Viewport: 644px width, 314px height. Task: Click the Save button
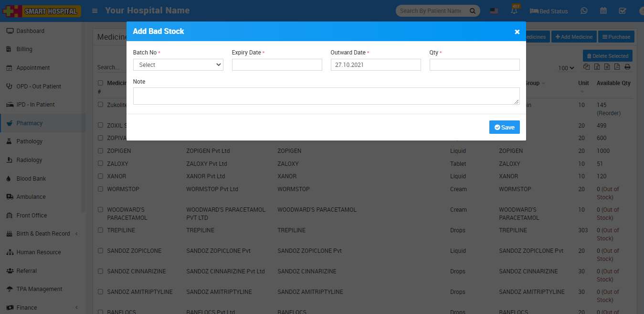504,127
